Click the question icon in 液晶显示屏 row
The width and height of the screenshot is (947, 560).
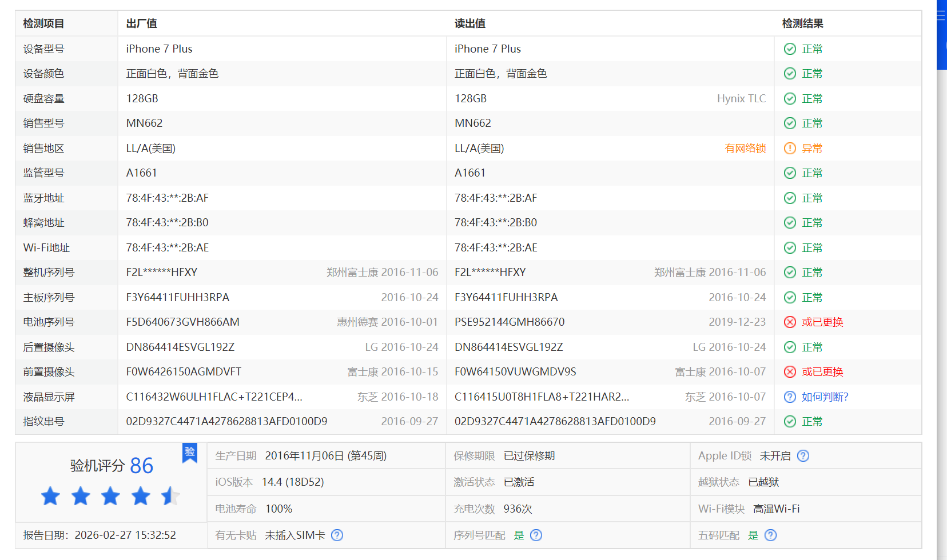pos(790,397)
